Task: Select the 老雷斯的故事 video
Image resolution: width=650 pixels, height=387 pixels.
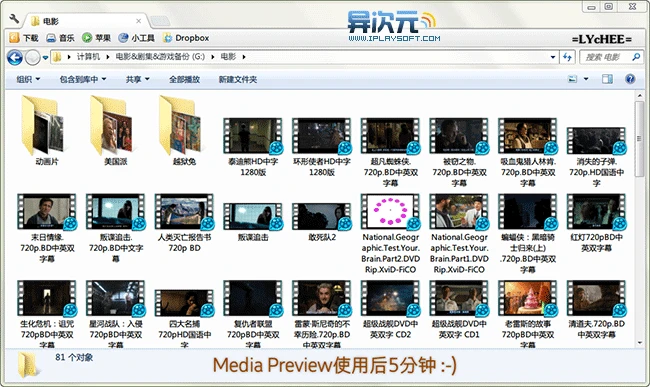Action: click(x=528, y=314)
